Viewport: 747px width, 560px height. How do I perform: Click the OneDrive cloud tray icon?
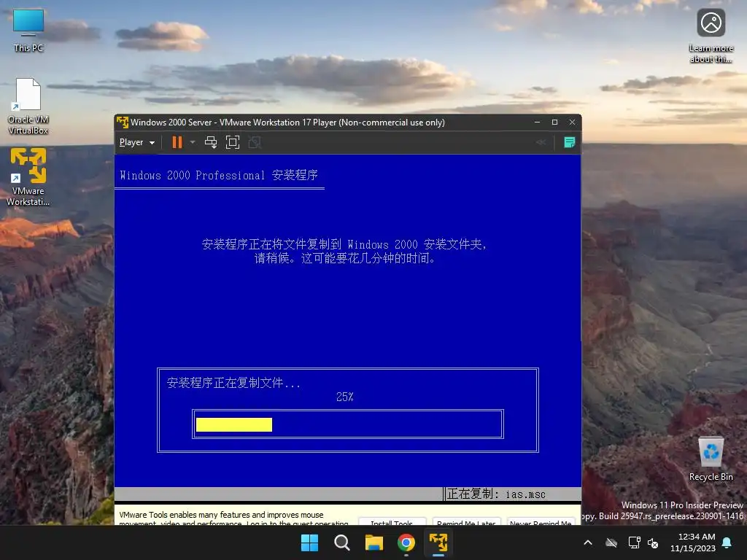[x=611, y=542]
